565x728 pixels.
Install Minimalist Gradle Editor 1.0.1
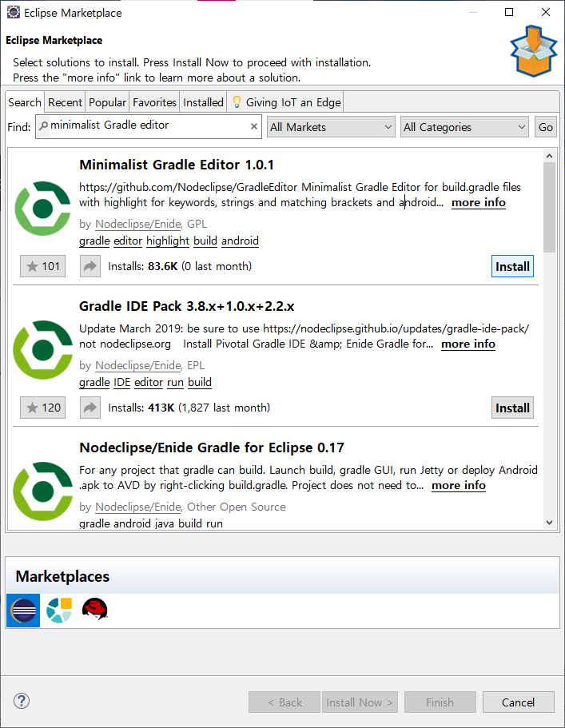512,266
